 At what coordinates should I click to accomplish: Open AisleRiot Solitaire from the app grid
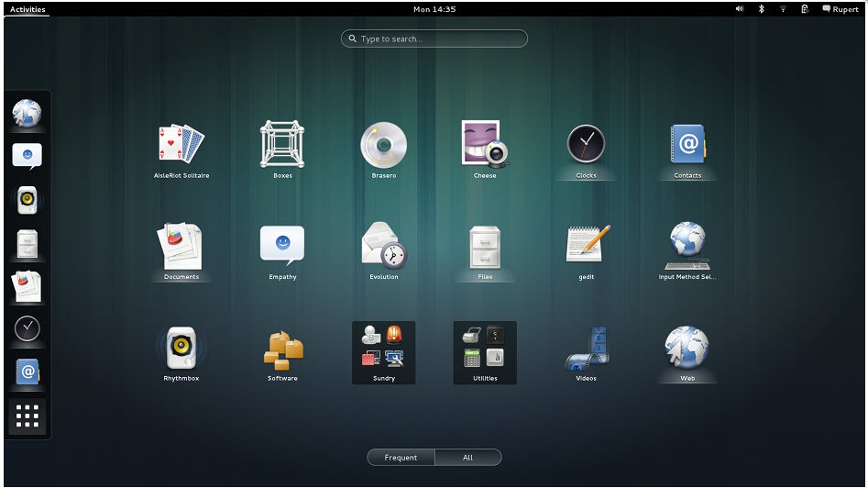pos(181,150)
